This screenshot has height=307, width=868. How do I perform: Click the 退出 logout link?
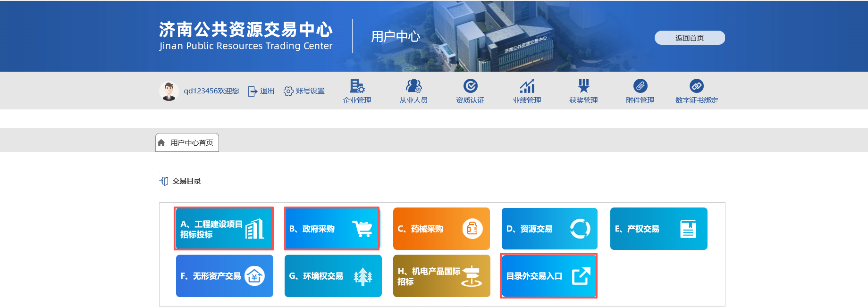(x=261, y=91)
